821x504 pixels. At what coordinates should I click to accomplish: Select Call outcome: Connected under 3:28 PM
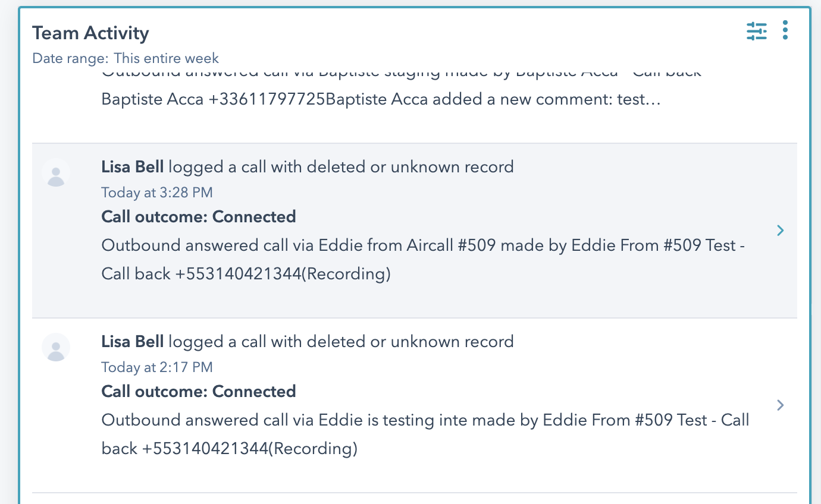[x=199, y=217]
